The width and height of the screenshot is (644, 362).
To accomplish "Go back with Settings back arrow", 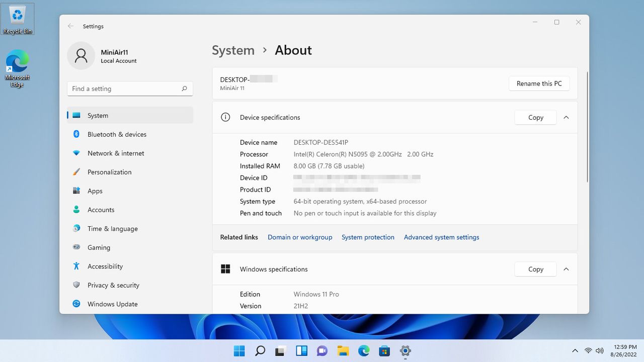I will 71,26.
